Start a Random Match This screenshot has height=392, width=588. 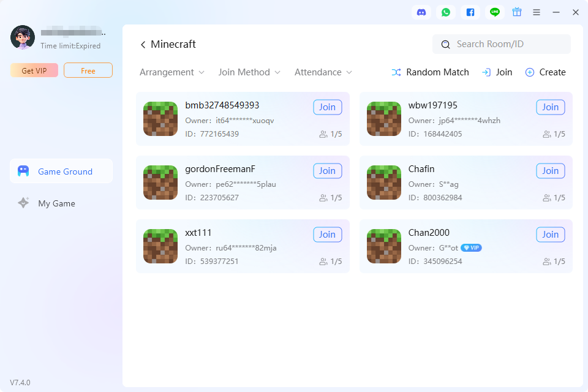click(x=430, y=72)
